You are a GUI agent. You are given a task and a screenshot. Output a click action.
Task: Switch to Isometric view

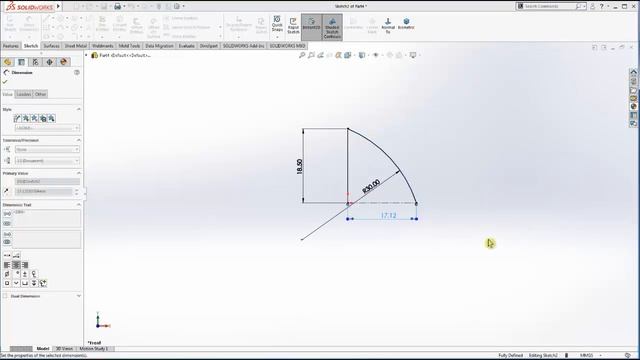[x=406, y=23]
